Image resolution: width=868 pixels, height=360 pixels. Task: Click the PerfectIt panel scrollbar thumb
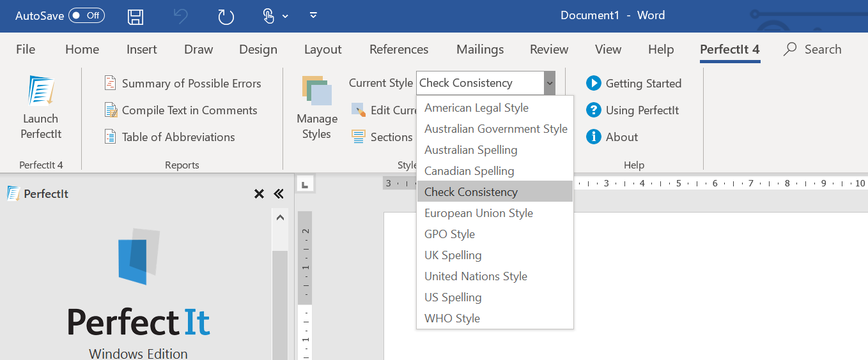(x=280, y=305)
